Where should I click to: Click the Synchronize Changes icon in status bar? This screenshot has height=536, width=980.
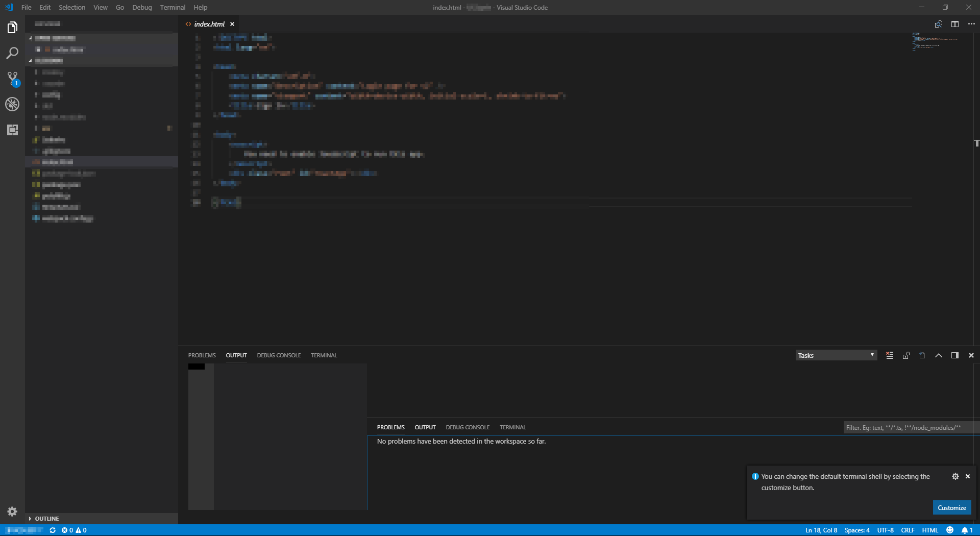coord(53,530)
